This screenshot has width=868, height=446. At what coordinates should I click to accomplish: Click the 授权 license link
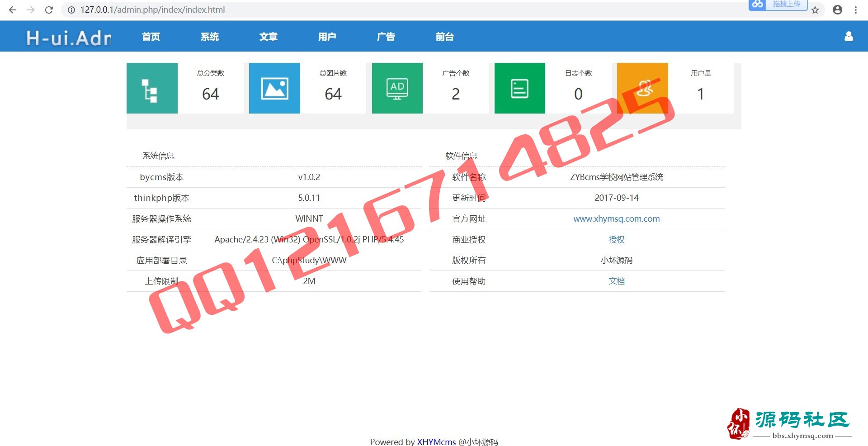(x=617, y=240)
